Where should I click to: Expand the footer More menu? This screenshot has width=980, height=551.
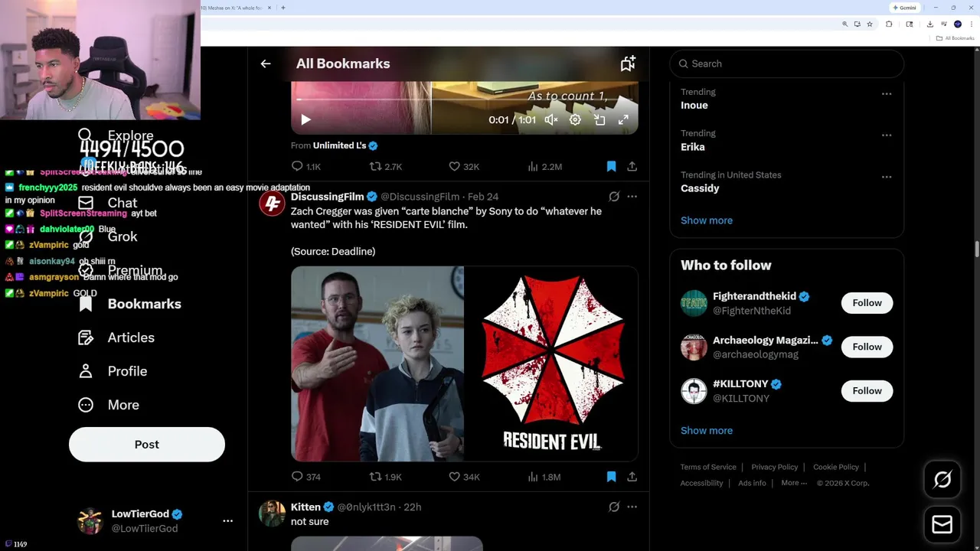coord(794,483)
